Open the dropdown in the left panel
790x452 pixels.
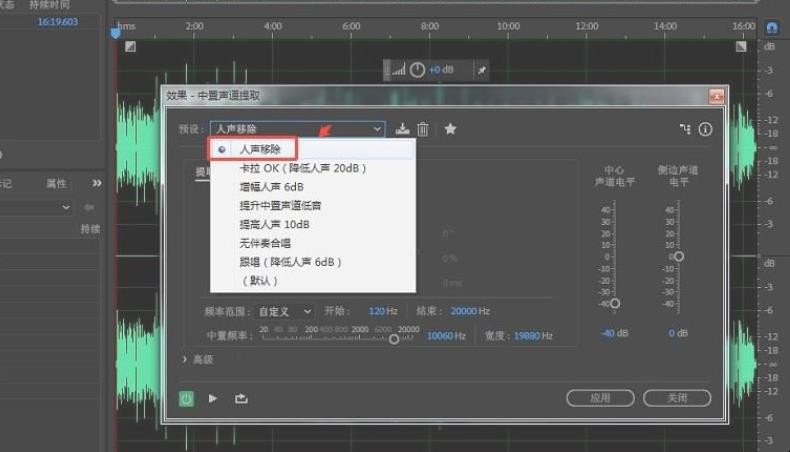pyautogui.click(x=65, y=207)
